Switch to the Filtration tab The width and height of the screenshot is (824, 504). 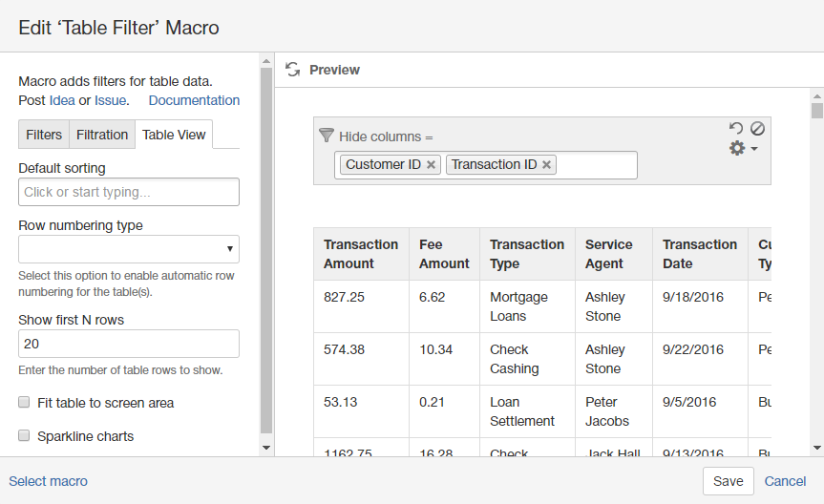pos(102,135)
